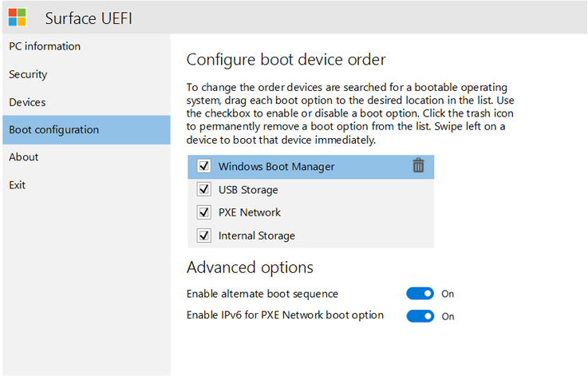
Task: Toggle the USB Storage checkbox
Action: point(203,190)
